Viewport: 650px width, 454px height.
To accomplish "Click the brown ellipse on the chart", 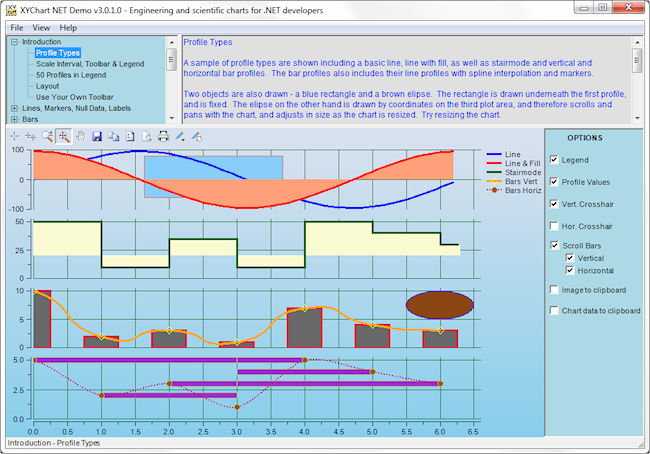I will click(439, 304).
